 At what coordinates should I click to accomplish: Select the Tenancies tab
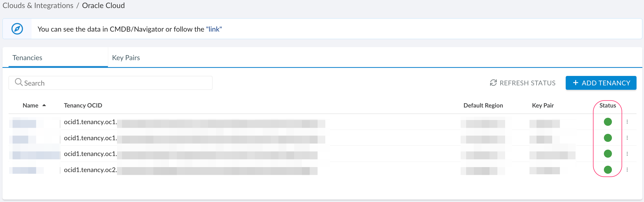(x=27, y=57)
